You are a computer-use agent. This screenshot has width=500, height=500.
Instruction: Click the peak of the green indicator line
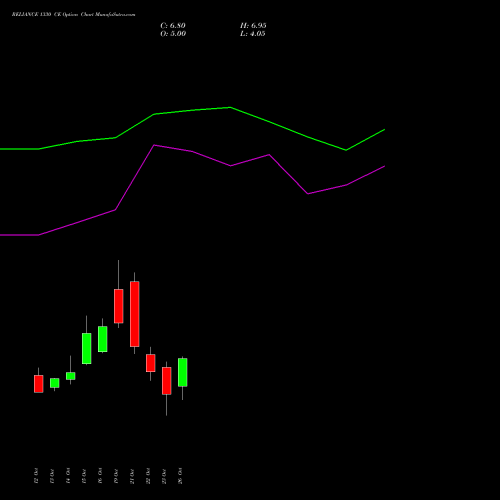pyautogui.click(x=230, y=107)
